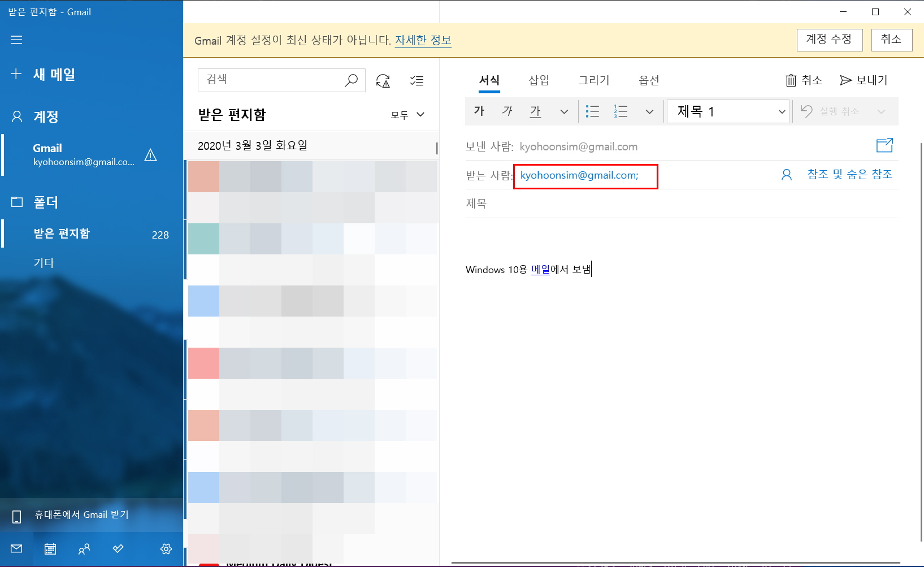Expand the 모두 filter dropdown
The image size is (924, 567).
point(407,115)
